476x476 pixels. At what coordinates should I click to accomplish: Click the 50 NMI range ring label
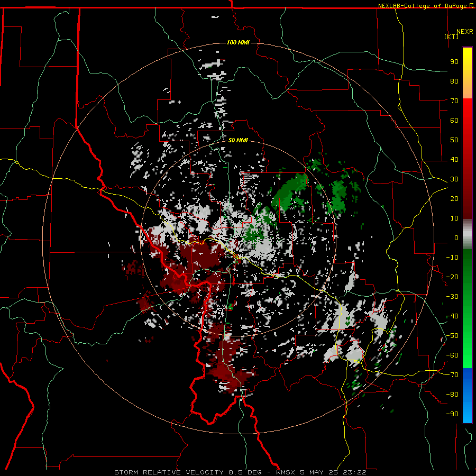(x=238, y=140)
